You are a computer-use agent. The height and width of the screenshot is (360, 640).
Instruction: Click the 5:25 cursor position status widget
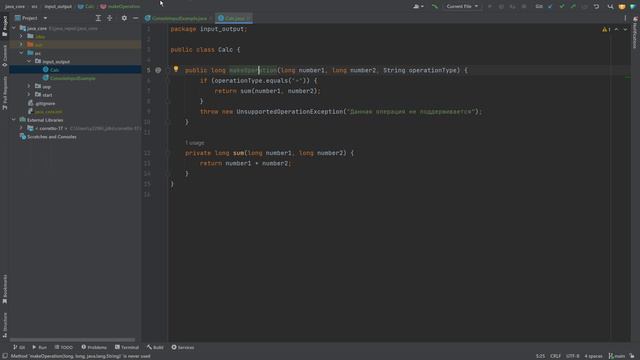pyautogui.click(x=540, y=356)
